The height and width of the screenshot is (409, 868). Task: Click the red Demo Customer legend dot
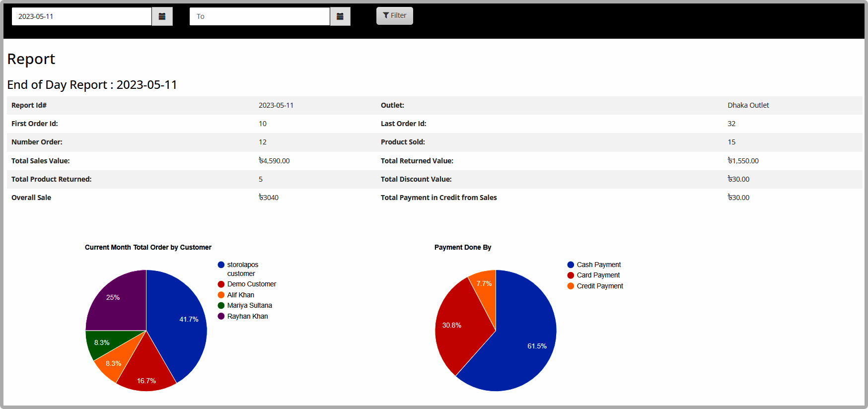point(221,284)
